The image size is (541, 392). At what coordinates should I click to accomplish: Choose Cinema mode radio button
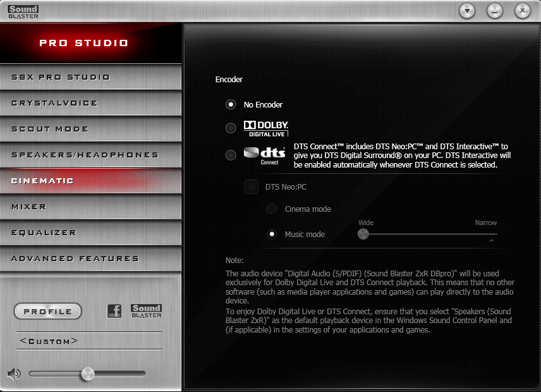pyautogui.click(x=272, y=209)
